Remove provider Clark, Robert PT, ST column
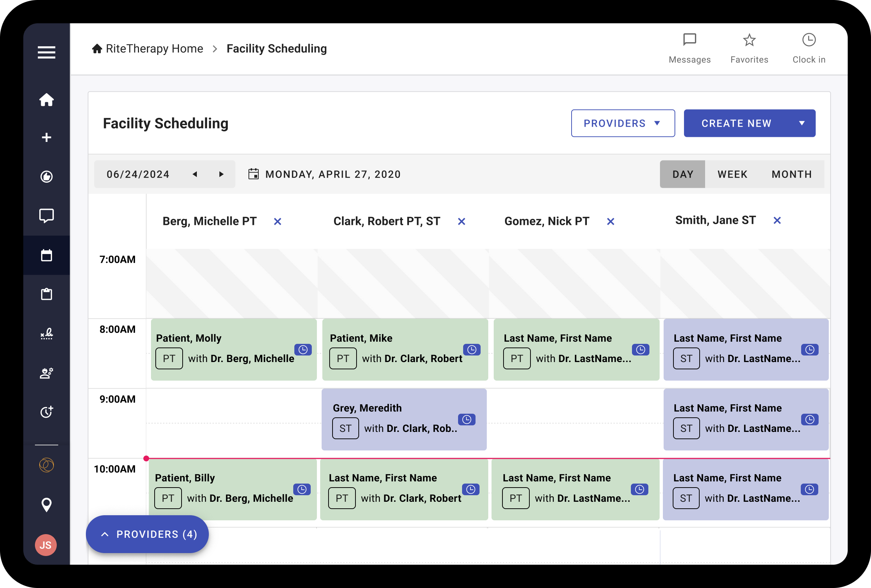Viewport: 871px width, 588px height. (461, 222)
